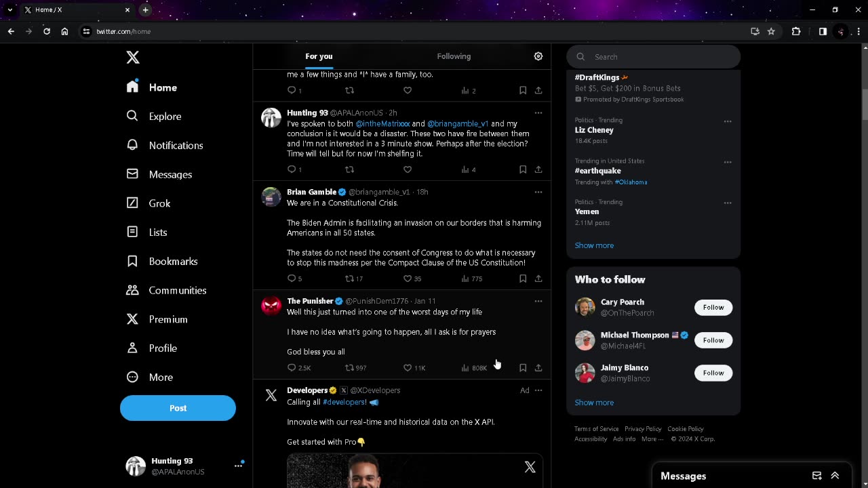
Task: Click Brian Gamble's profile avatar
Action: click(271, 197)
